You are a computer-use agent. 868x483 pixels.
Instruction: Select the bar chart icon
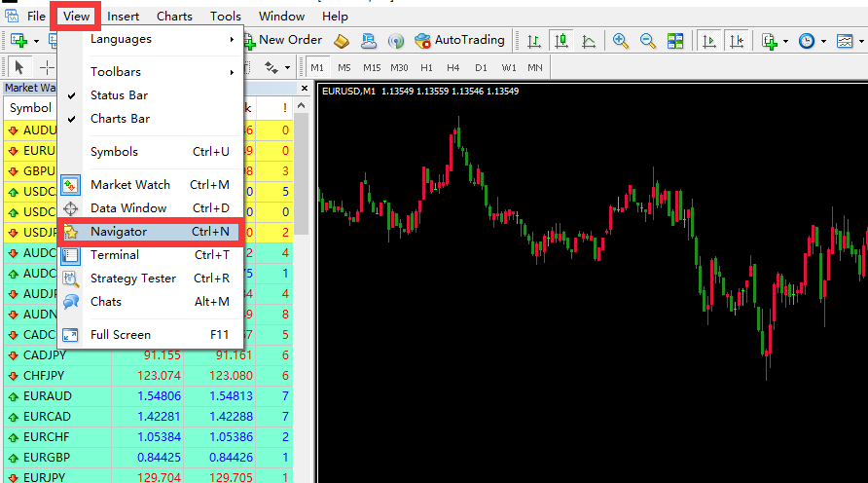tap(534, 41)
